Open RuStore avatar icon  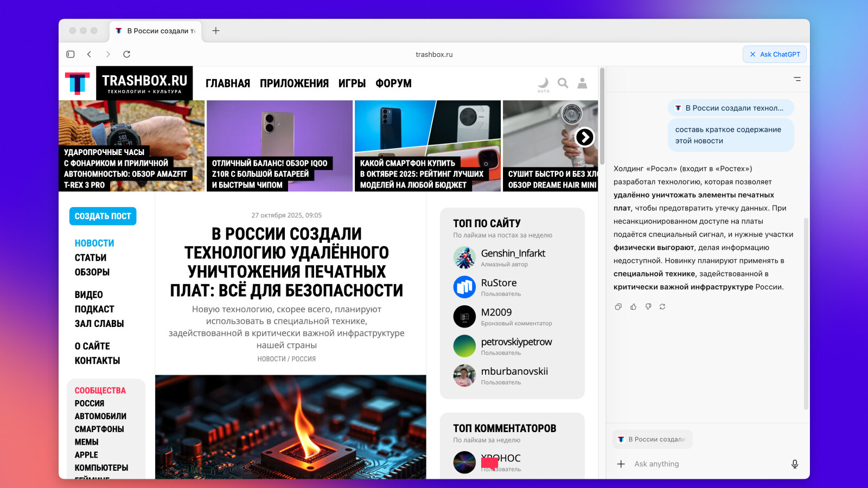click(x=464, y=287)
